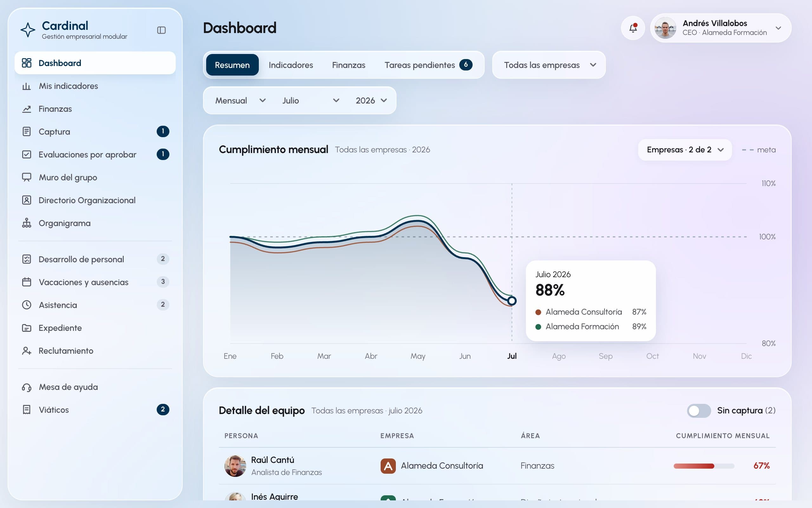Image resolution: width=812 pixels, height=508 pixels.
Task: Open the notifications bell
Action: point(633,28)
